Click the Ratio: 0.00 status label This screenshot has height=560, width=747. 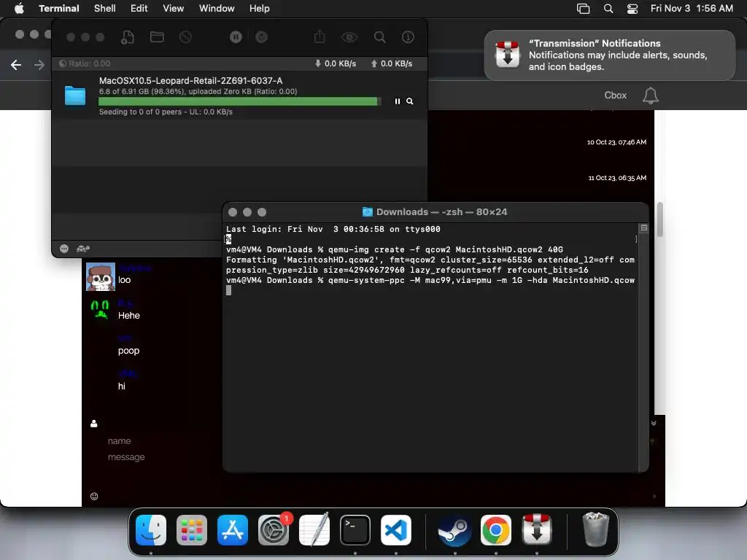pos(85,63)
